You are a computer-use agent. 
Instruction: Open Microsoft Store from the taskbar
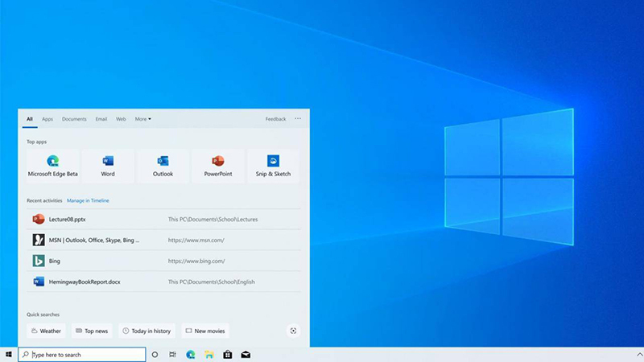click(228, 355)
